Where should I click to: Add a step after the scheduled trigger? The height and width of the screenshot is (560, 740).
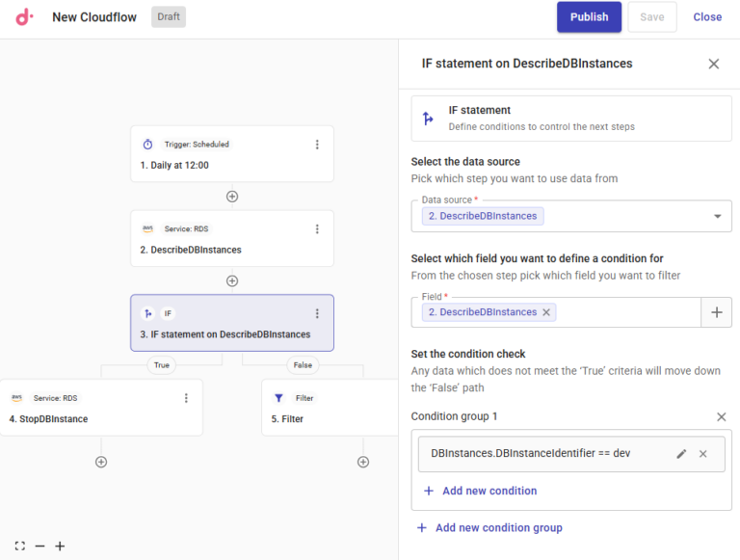(232, 197)
